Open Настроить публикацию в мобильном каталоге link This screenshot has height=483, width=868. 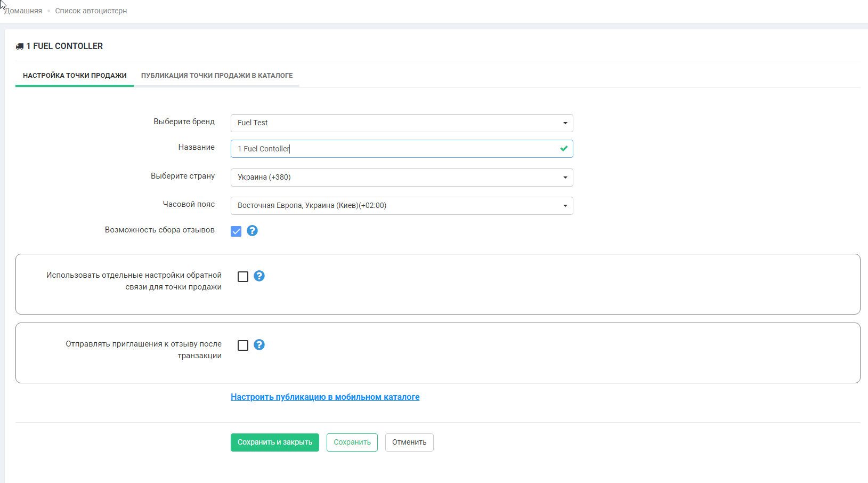pyautogui.click(x=325, y=397)
